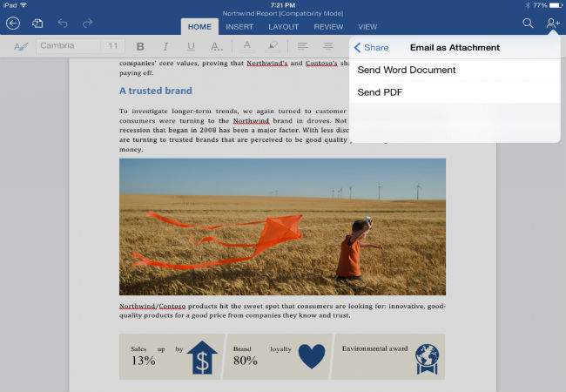Go back to Share menu
Screen dimensions: 566x392
click(x=372, y=47)
